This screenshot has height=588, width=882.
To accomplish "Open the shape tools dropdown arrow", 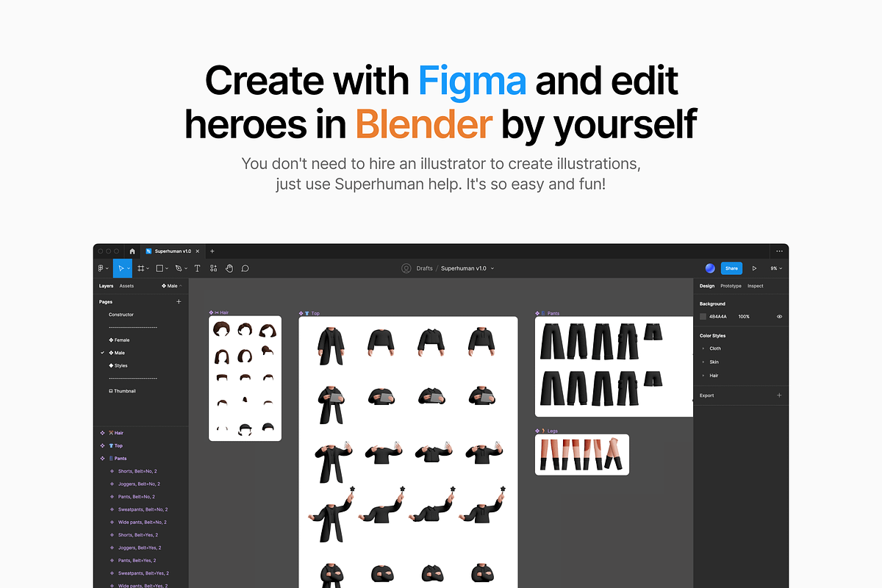I will click(168, 269).
